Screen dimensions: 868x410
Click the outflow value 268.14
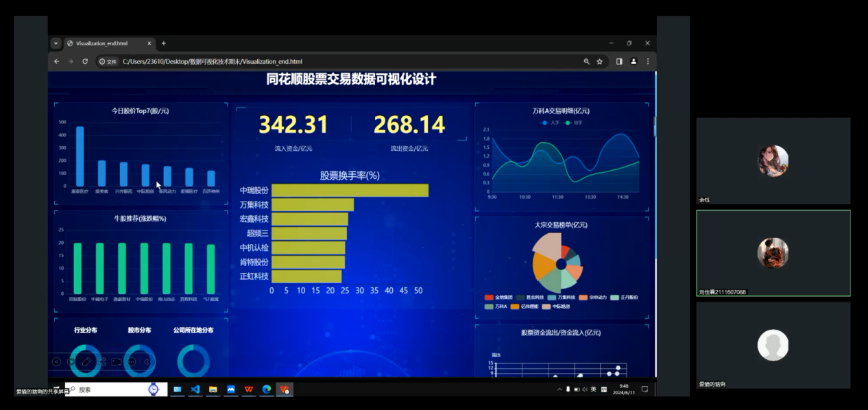click(409, 125)
